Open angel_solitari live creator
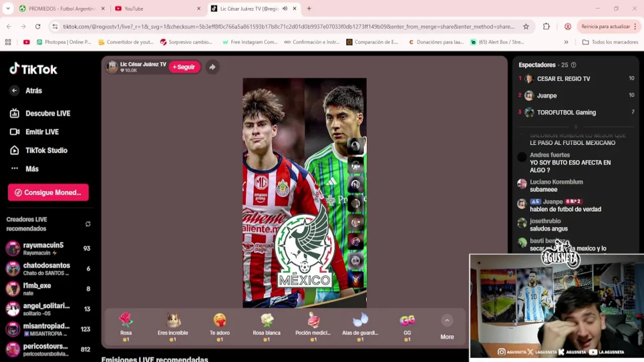 [48, 309]
